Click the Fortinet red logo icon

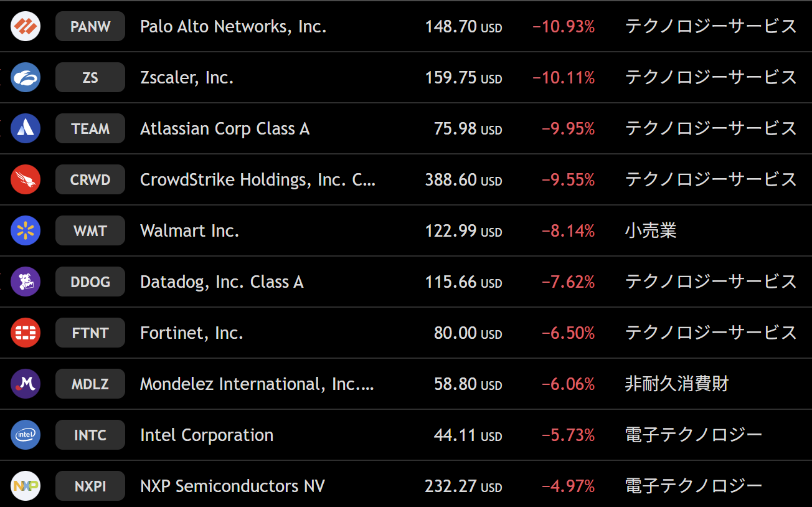(x=26, y=333)
